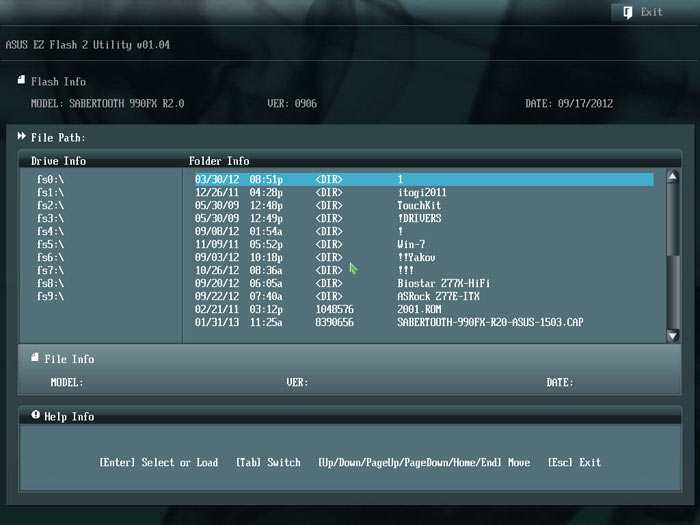Select drive fs5:\
The height and width of the screenshot is (525, 700).
(x=50, y=244)
